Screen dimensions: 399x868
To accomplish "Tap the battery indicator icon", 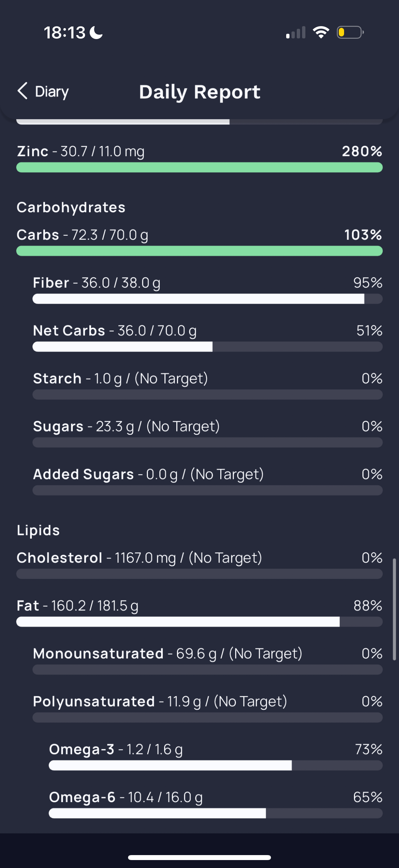I will tap(350, 32).
